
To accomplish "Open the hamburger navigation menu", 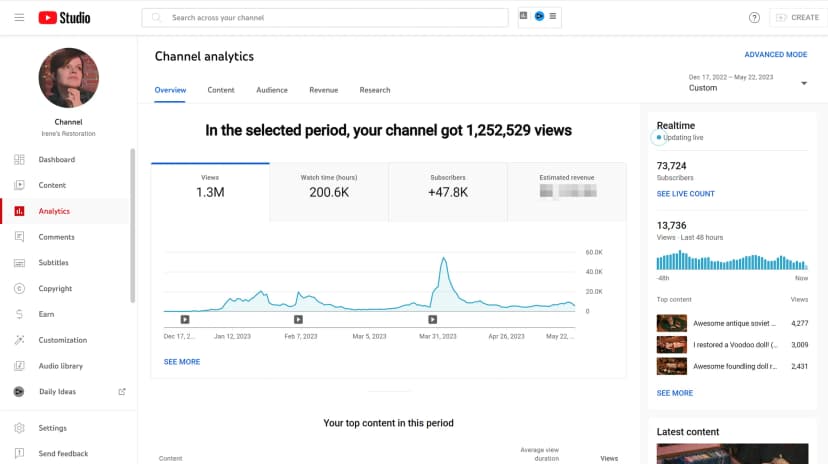I will (19, 17).
